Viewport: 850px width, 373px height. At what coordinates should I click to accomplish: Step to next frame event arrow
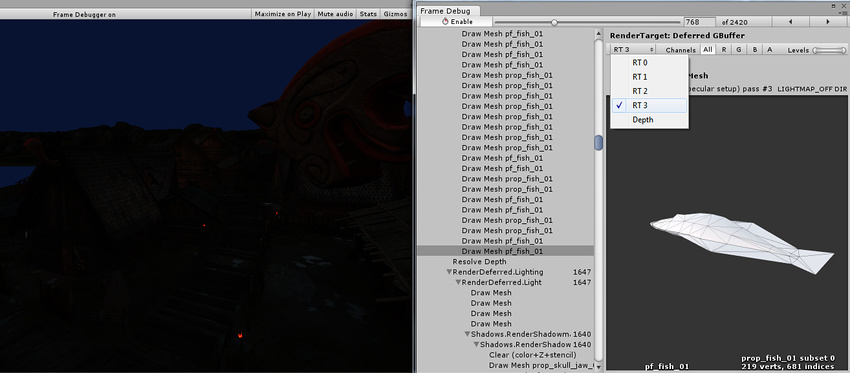[828, 22]
